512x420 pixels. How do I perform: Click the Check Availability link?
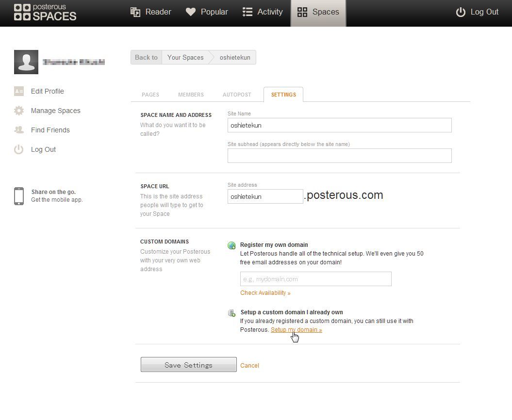[265, 293]
